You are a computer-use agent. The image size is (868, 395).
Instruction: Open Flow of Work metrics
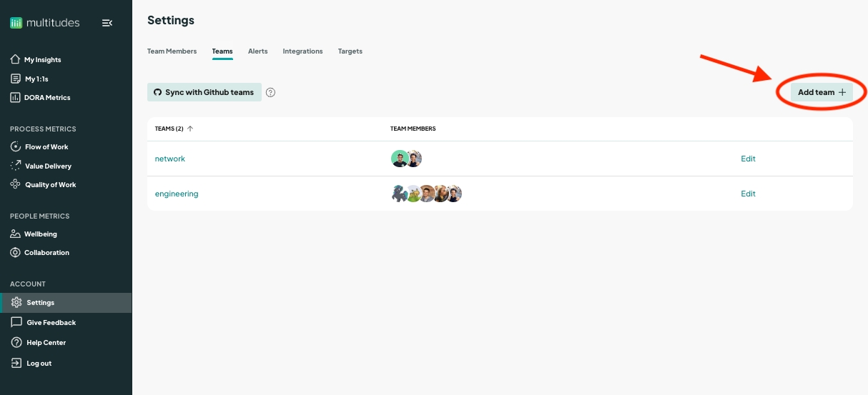(46, 146)
